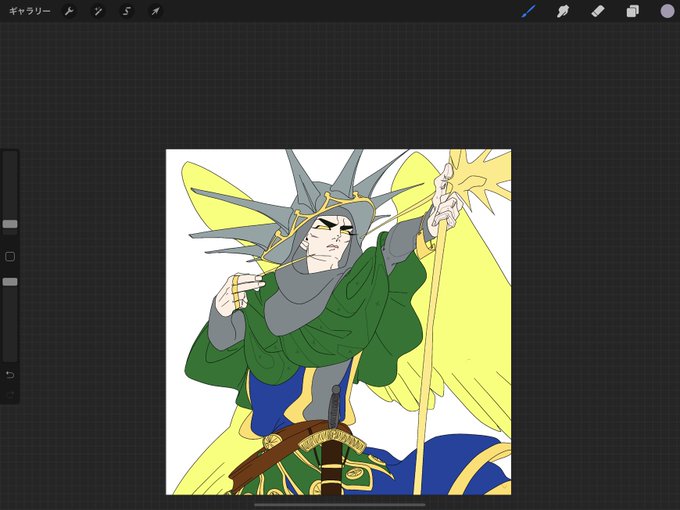Tap the square modify button in sidebar

pos(10,256)
